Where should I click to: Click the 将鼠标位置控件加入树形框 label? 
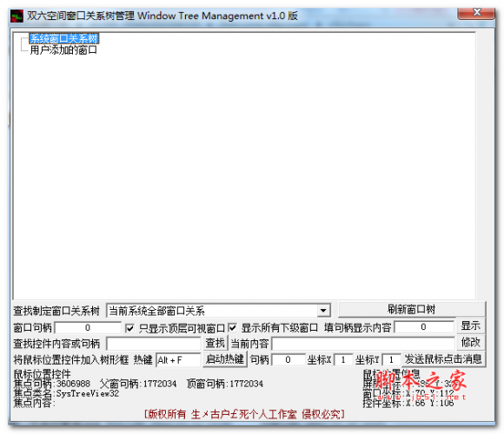click(71, 359)
